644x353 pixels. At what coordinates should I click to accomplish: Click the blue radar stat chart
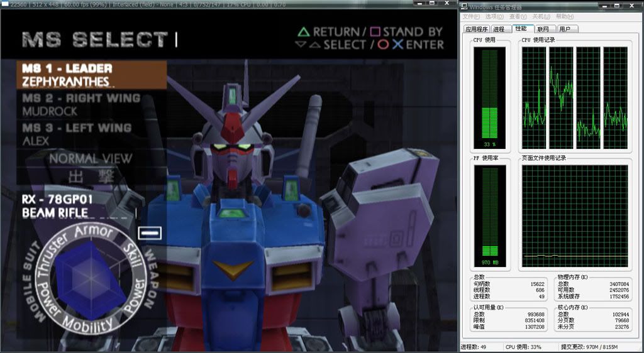point(90,280)
